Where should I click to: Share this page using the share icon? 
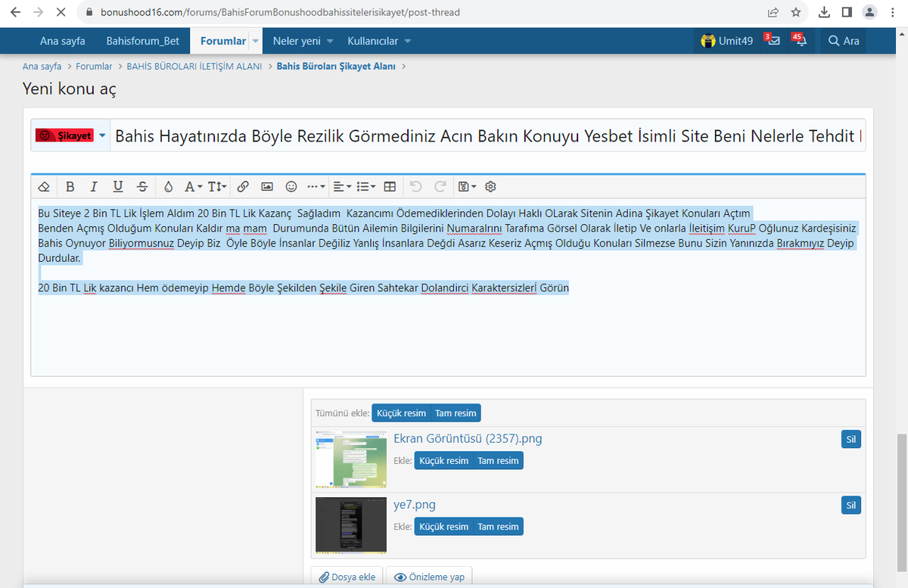coord(773,12)
